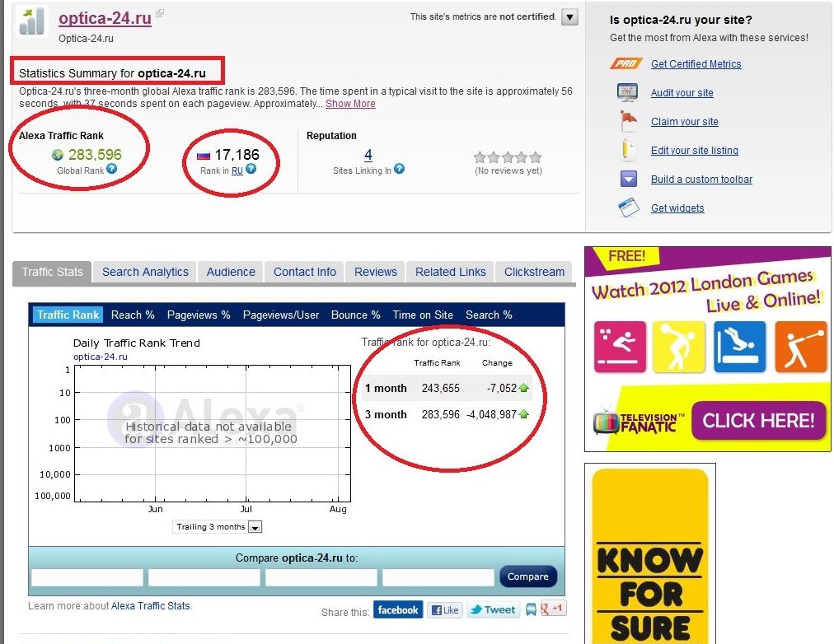Click the external link icon beside optica-24.ru
Image resolution: width=834 pixels, height=644 pixels.
point(160,13)
